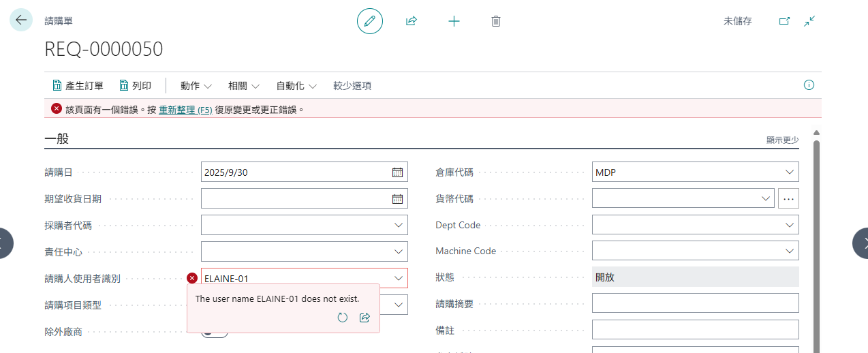Open the 相關 menu
This screenshot has width=868, height=353.
[244, 86]
